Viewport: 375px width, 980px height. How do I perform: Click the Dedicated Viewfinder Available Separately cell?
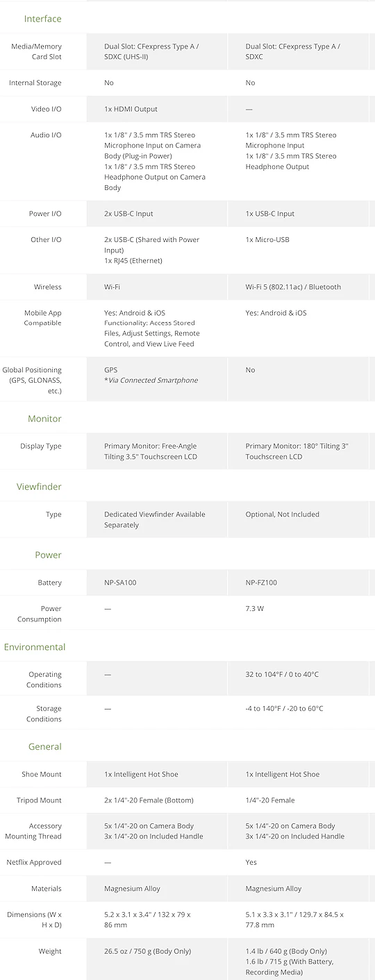[x=157, y=519]
